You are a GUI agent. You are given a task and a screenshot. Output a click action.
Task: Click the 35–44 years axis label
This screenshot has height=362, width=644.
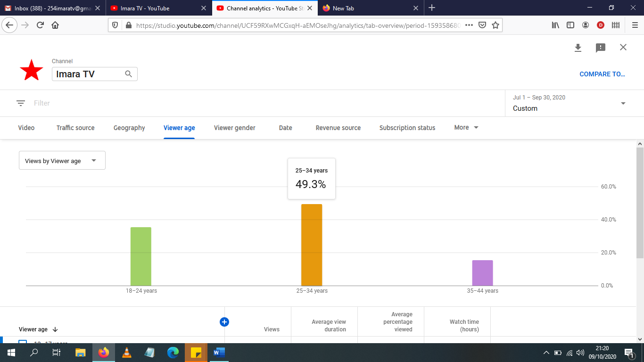click(483, 291)
